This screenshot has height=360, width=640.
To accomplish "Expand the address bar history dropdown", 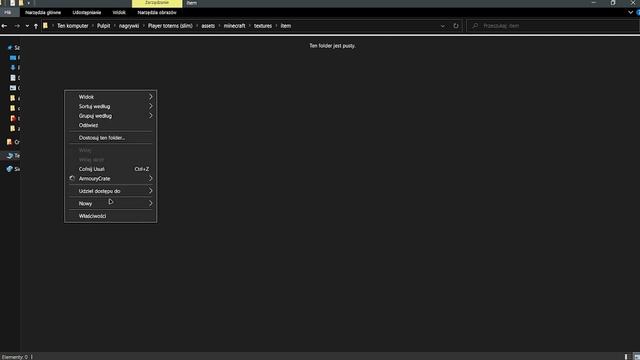I will [x=442, y=26].
